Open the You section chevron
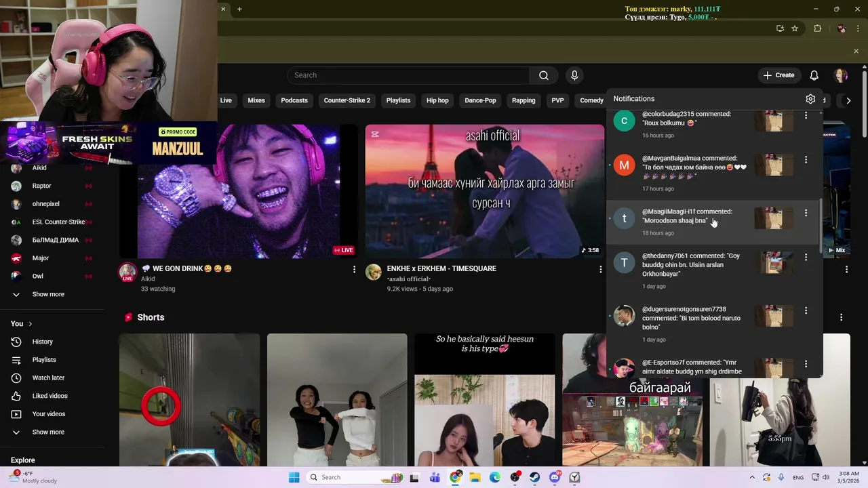The width and height of the screenshot is (868, 488). (x=30, y=324)
